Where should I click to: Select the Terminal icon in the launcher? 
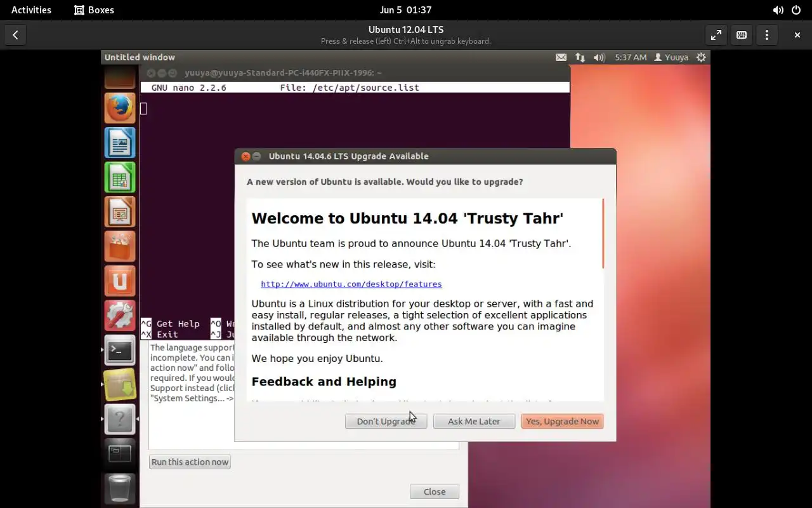[120, 350]
